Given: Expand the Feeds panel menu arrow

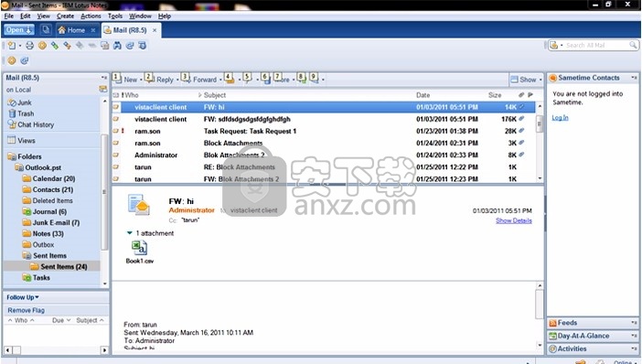Looking at the screenshot, I should coord(634,323).
